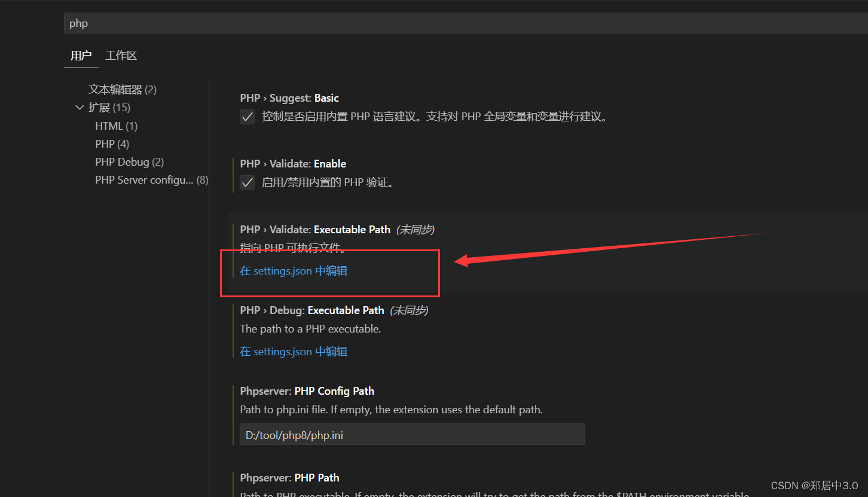Expand the 文本编辑器 settings category

[122, 89]
